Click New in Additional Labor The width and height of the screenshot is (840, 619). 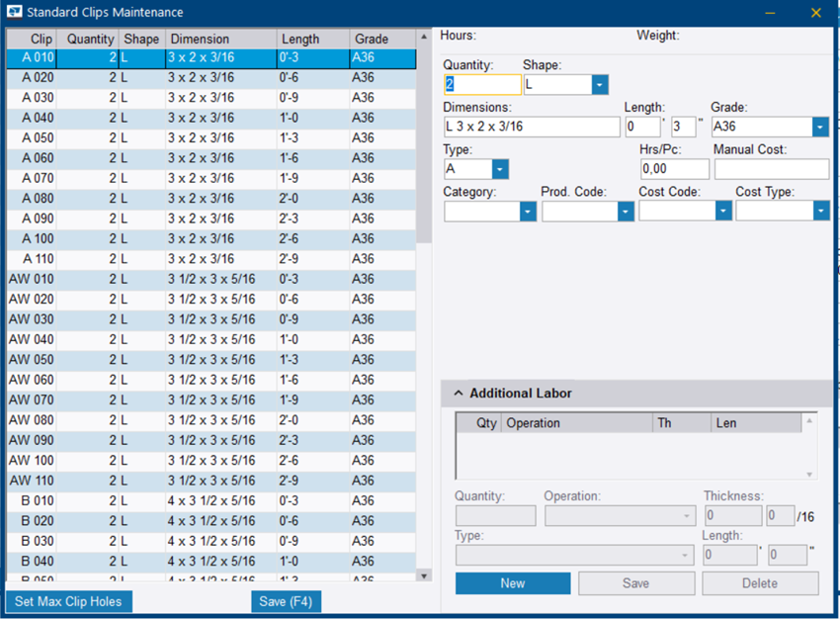(x=512, y=583)
